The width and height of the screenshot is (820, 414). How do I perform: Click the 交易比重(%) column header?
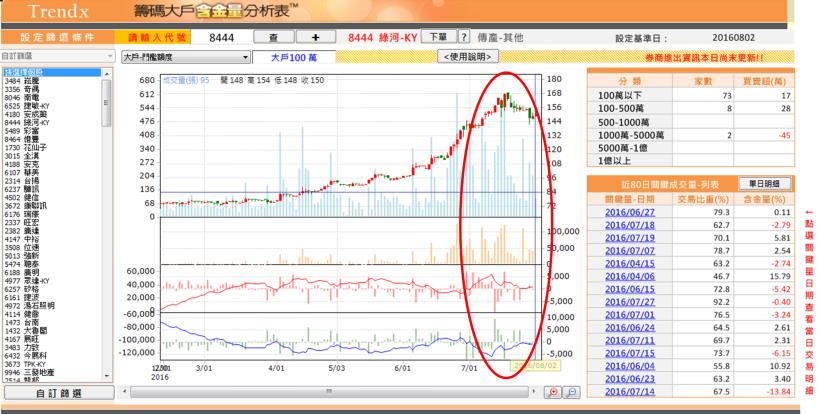[x=703, y=200]
